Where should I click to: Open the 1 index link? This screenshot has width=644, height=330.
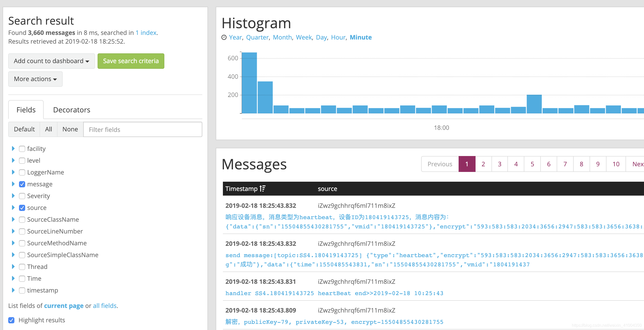coord(146,33)
